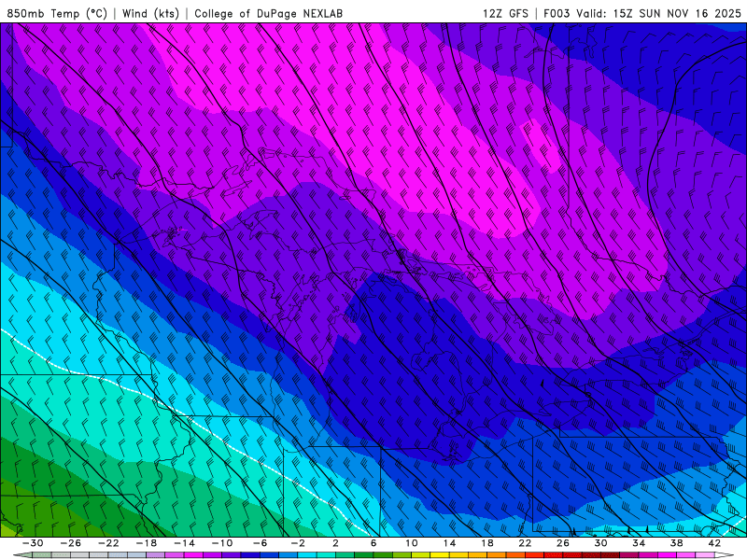747x560 pixels.
Task: Click the 30 temperature legend label
Action: coord(600,543)
